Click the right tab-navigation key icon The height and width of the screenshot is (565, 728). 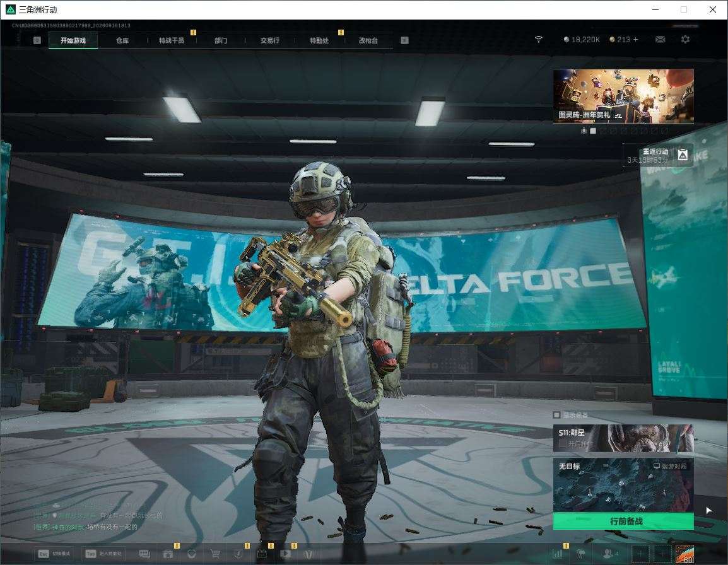click(405, 40)
